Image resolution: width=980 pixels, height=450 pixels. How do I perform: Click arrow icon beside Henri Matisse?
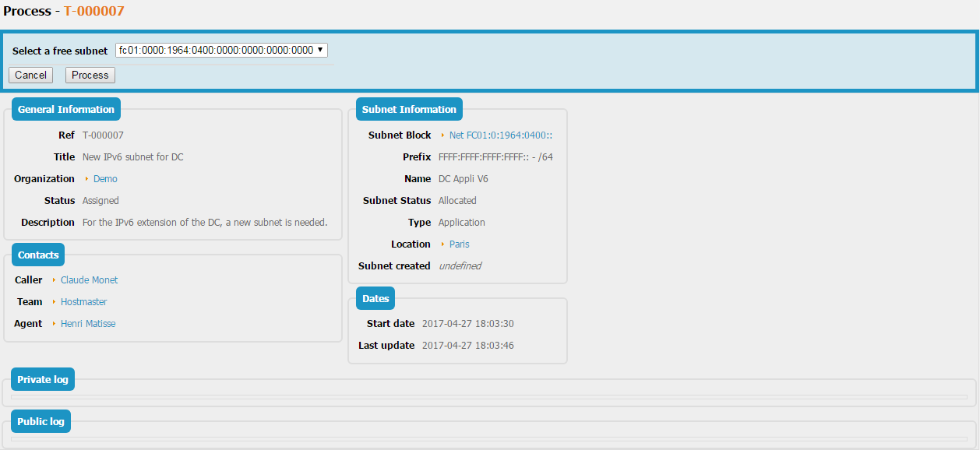54,324
